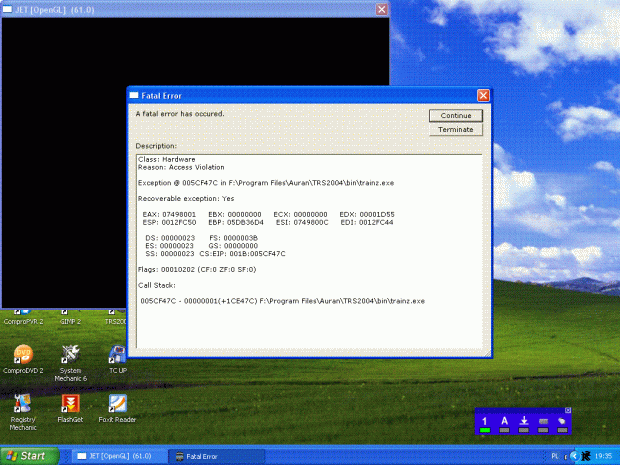The width and height of the screenshot is (620, 465).
Task: Click the 'Description:' label
Action: (156, 146)
